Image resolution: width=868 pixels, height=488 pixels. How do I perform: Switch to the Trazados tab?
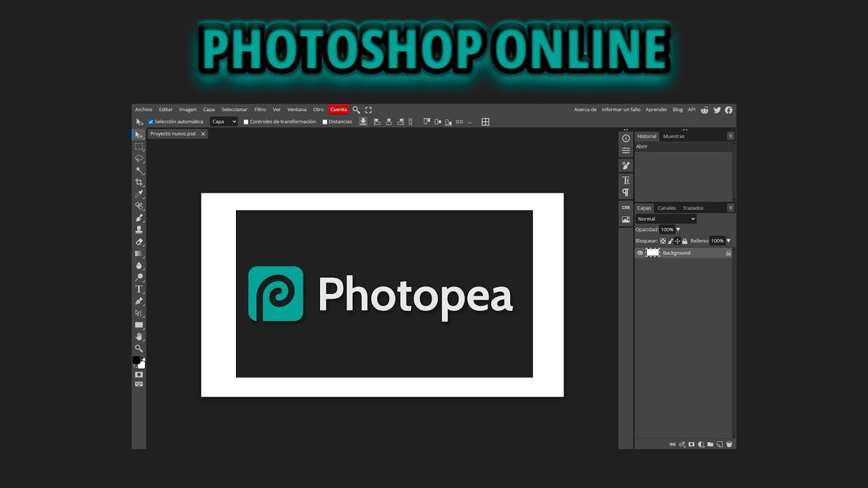[x=693, y=208]
